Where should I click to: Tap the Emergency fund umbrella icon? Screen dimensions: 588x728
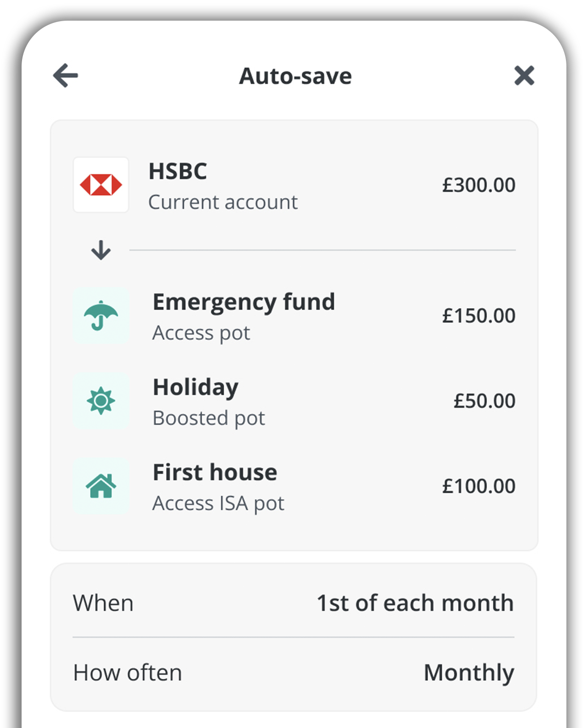click(x=101, y=316)
